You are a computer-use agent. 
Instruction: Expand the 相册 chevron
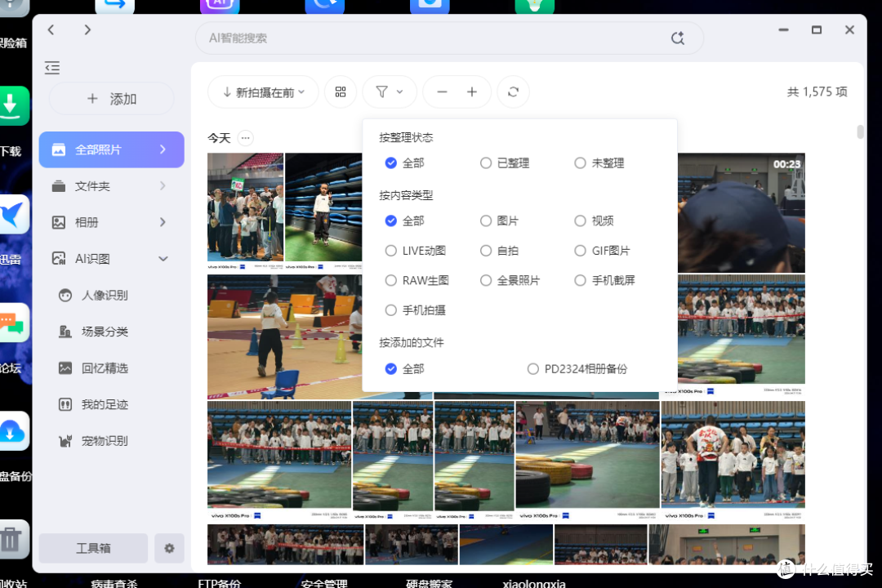click(163, 222)
